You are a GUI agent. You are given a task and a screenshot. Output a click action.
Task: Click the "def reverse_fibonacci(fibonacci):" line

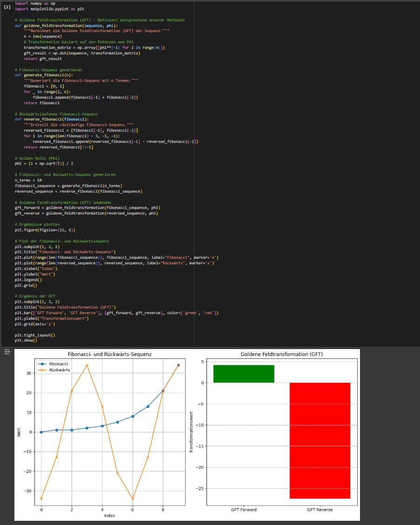pos(51,119)
